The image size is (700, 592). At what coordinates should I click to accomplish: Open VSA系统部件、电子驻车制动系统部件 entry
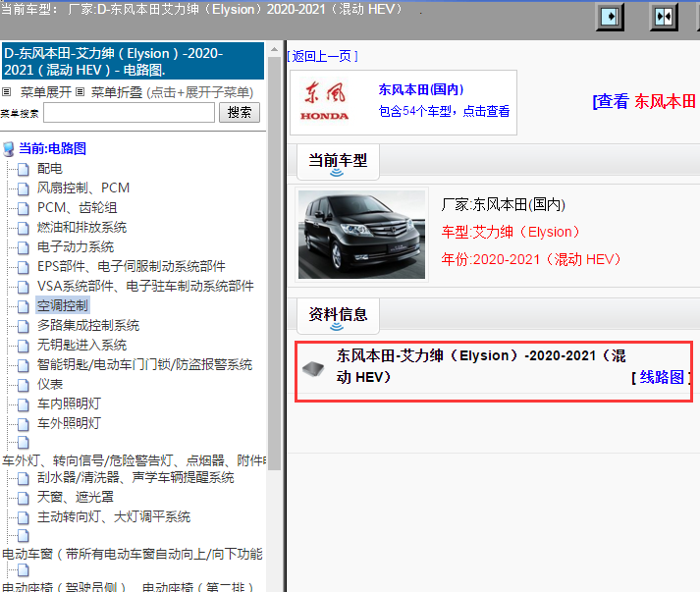145,286
